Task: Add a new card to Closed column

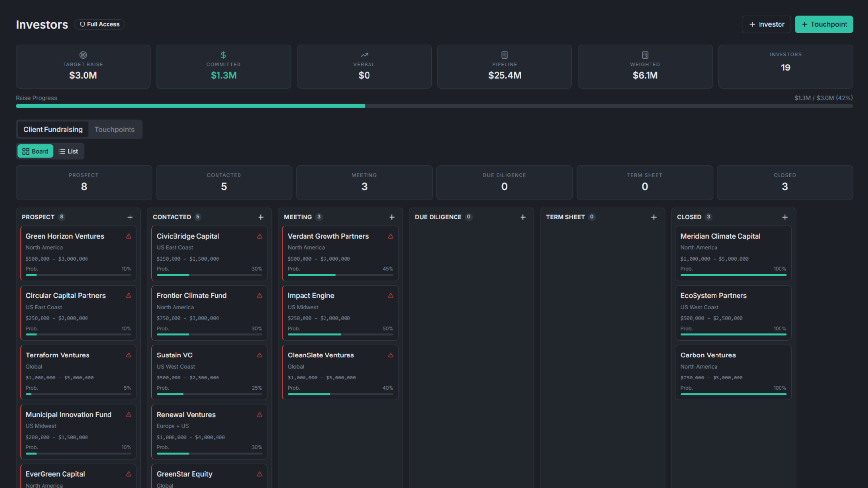Action: pyautogui.click(x=785, y=217)
